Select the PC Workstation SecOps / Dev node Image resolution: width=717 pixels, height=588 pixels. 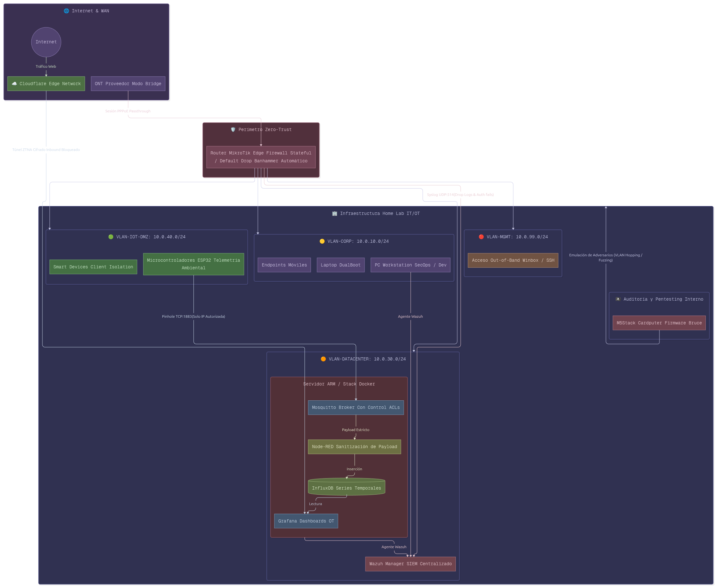click(410, 265)
